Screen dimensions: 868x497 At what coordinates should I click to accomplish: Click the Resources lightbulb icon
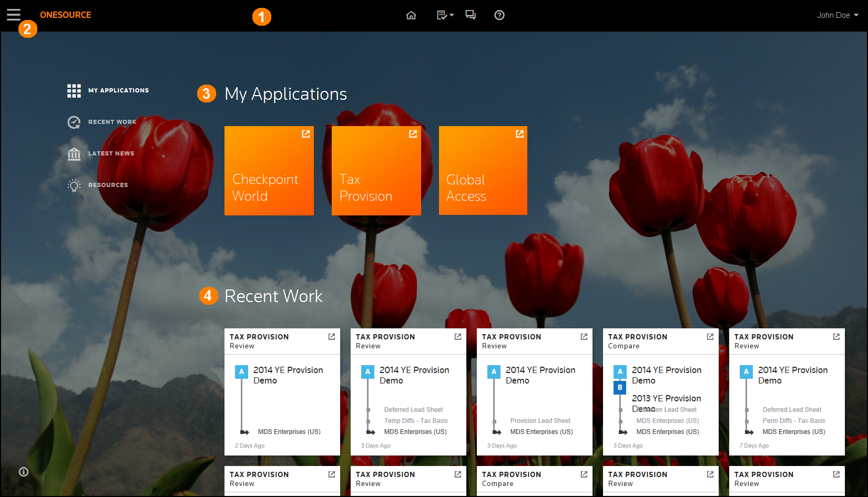point(74,185)
